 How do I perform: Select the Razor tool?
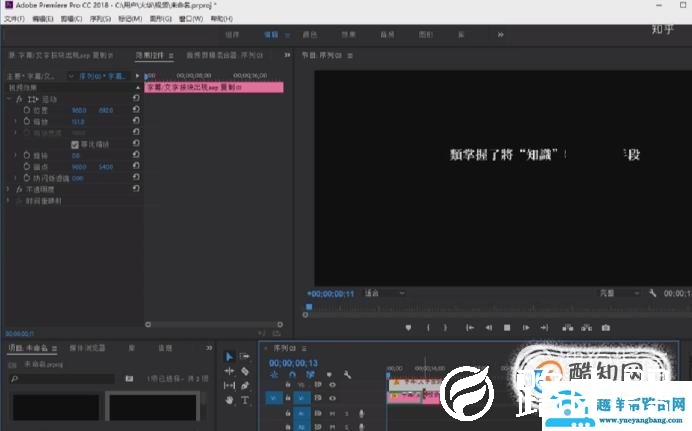(244, 371)
